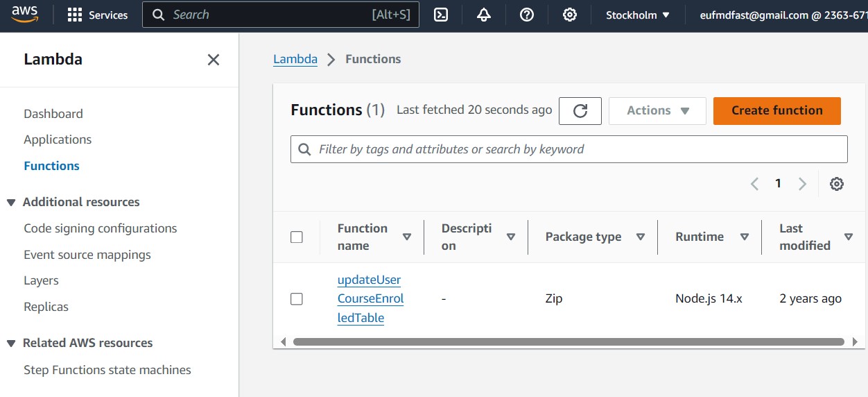Click the Create function button
868x397 pixels.
click(777, 110)
